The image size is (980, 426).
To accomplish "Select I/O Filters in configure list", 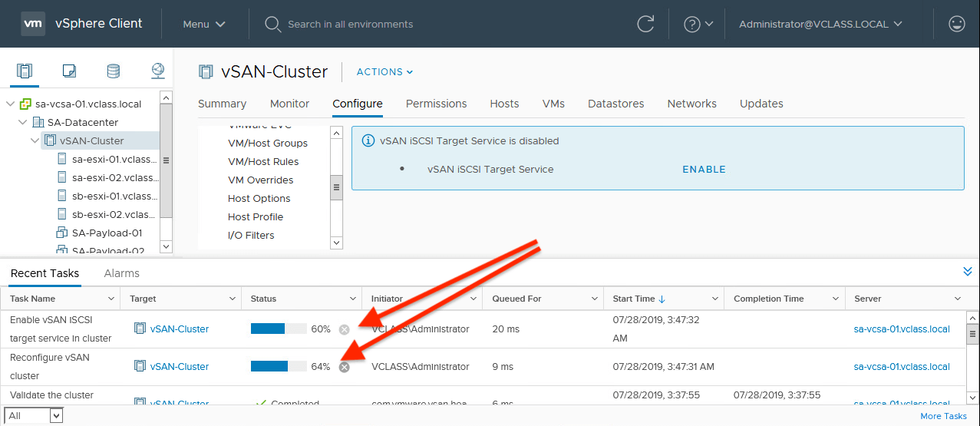I will (x=251, y=235).
